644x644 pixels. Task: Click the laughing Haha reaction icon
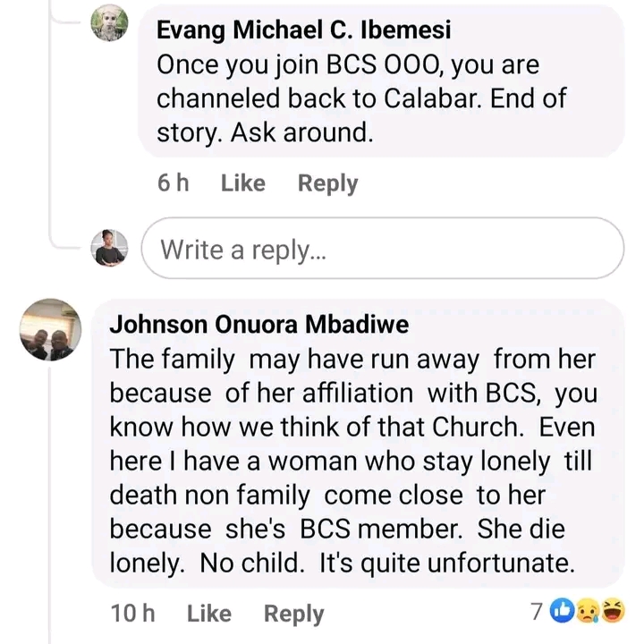(611, 612)
